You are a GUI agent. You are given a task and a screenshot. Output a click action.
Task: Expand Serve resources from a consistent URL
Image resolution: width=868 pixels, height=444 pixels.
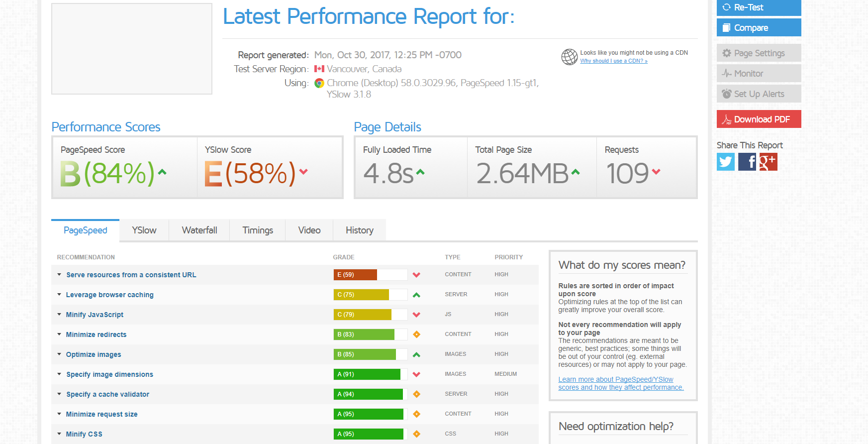131,275
